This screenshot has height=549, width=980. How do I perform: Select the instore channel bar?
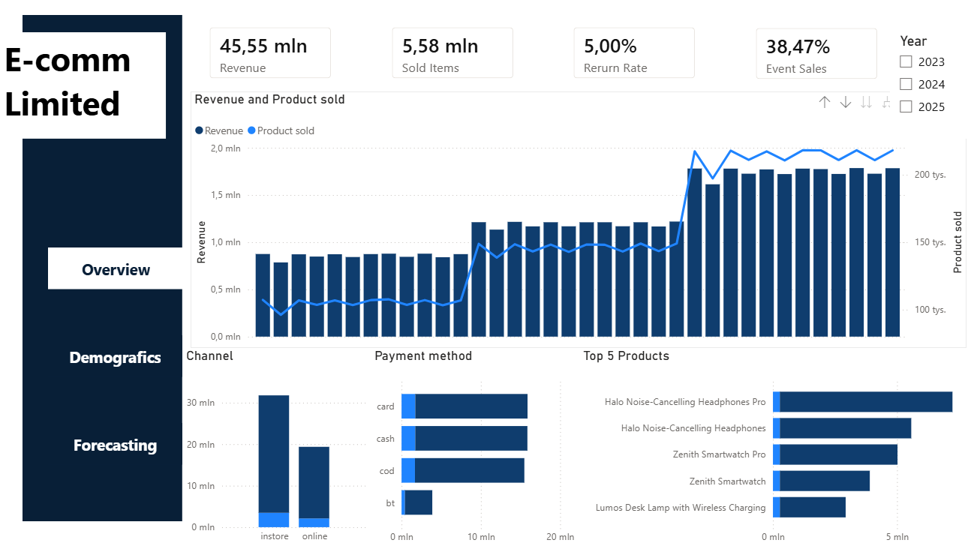(x=274, y=460)
